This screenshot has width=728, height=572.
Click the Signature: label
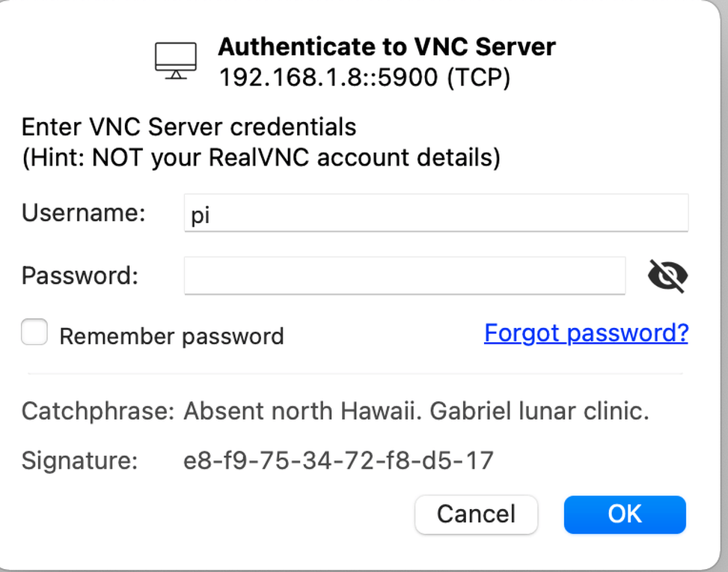point(79,460)
